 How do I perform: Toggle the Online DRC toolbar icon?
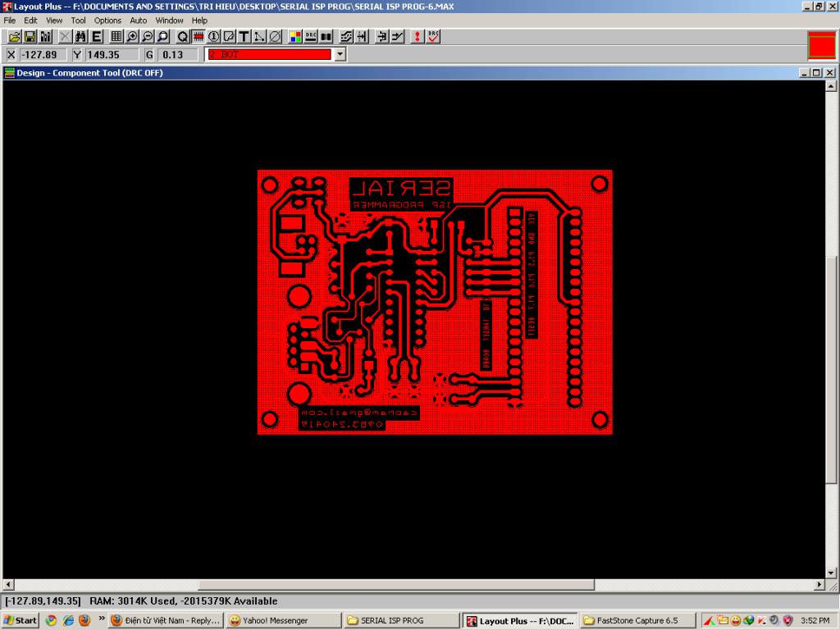click(x=311, y=36)
